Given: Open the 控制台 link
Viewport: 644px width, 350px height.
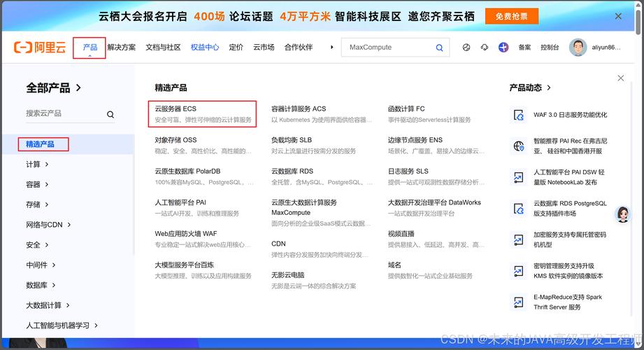Looking at the screenshot, I should [550, 48].
